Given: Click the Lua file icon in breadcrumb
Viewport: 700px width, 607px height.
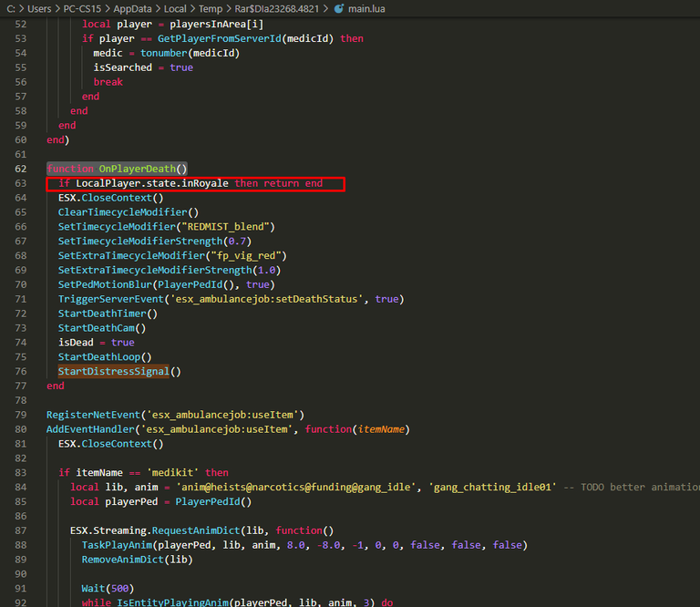Looking at the screenshot, I should point(339,8).
